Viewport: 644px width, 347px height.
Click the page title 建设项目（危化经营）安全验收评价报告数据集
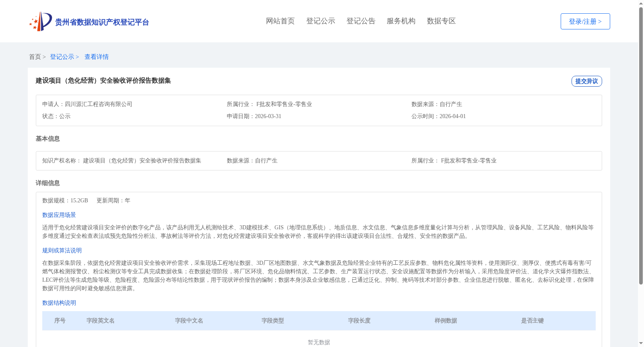pos(103,81)
